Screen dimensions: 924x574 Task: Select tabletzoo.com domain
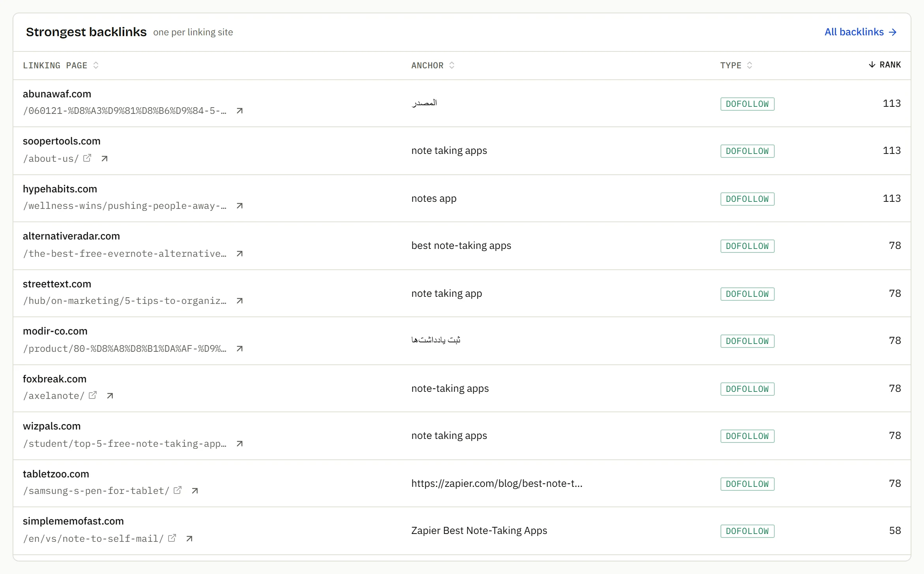pyautogui.click(x=56, y=474)
